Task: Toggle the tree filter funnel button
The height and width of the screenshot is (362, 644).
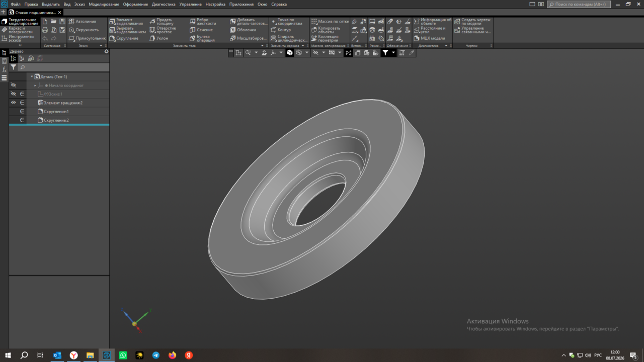Action: (14, 67)
